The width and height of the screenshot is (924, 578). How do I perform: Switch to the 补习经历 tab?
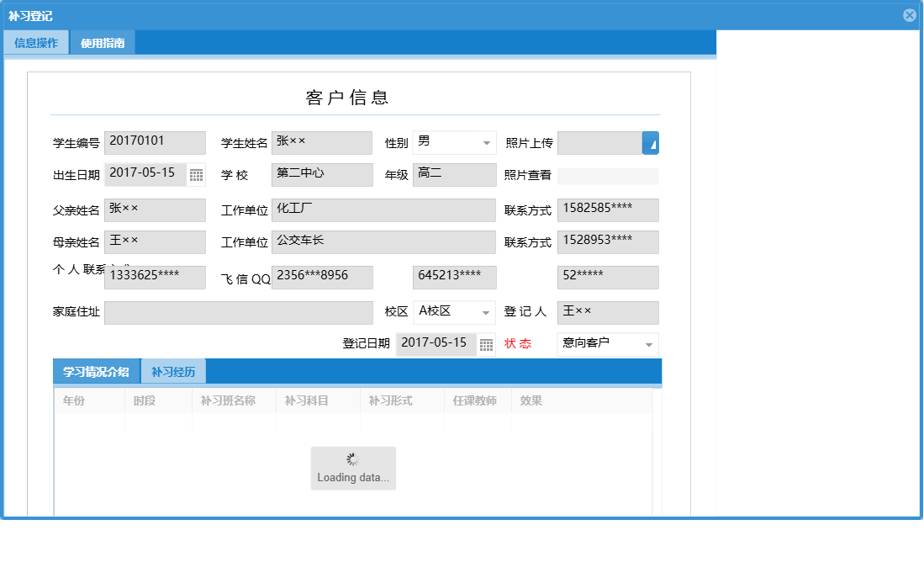click(x=175, y=370)
